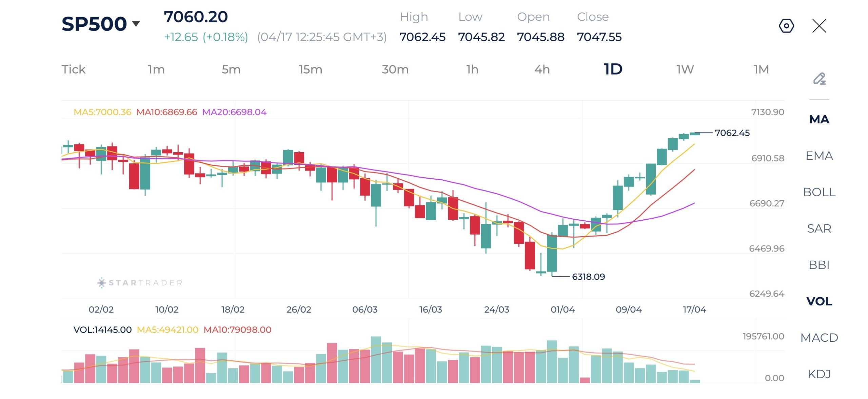The height and width of the screenshot is (399, 868).
Task: Select the 1m timeframe
Action: [x=156, y=69]
